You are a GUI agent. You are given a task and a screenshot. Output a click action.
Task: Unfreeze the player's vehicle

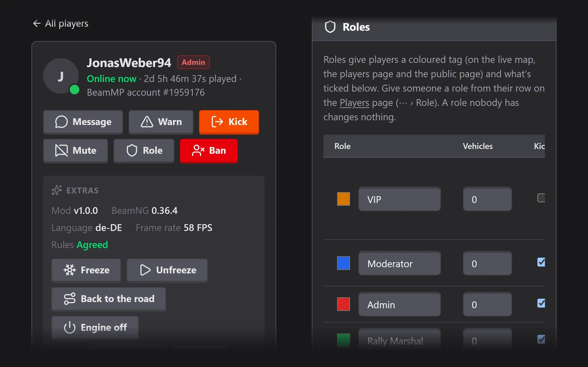pos(167,270)
